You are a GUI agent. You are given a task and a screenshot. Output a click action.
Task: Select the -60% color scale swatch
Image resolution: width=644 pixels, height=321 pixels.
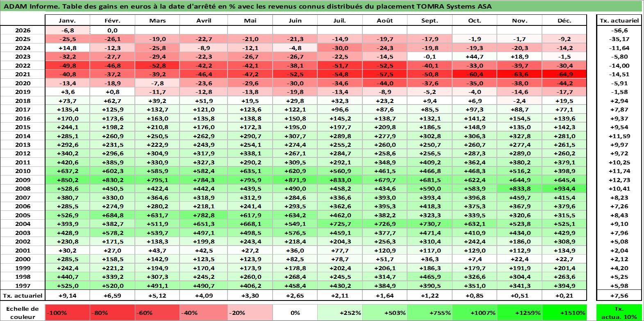pyautogui.click(x=157, y=312)
